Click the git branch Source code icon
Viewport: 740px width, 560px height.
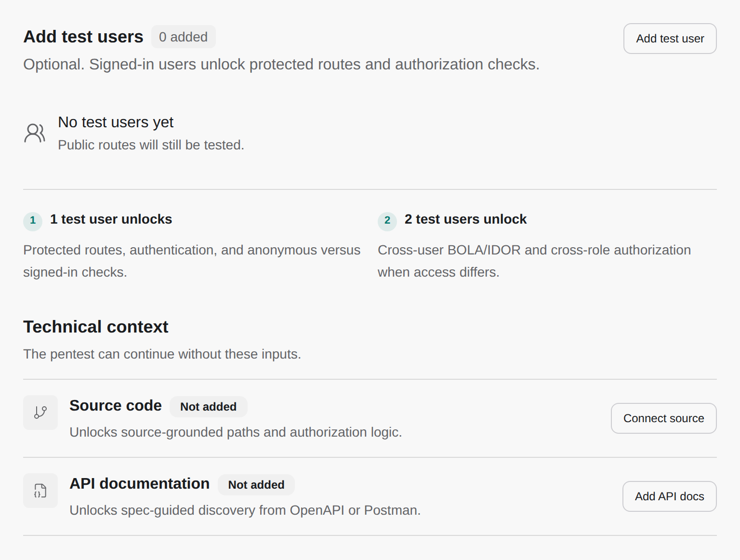tap(40, 413)
